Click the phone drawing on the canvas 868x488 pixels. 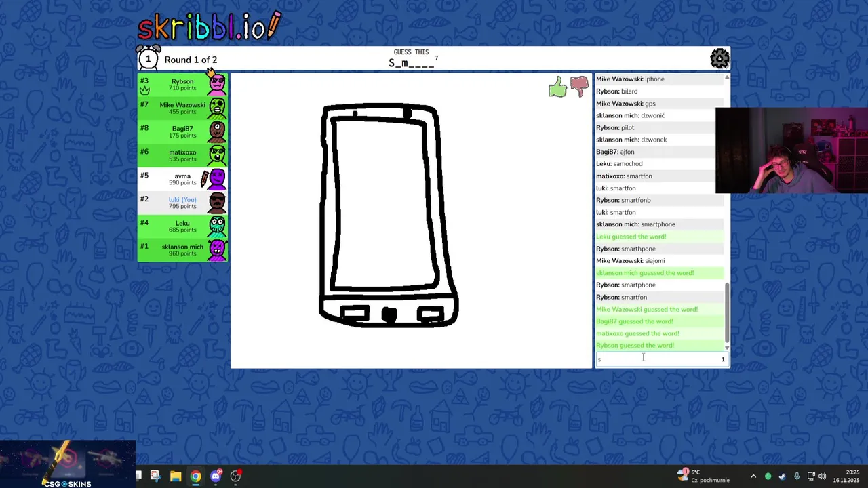pos(388,216)
